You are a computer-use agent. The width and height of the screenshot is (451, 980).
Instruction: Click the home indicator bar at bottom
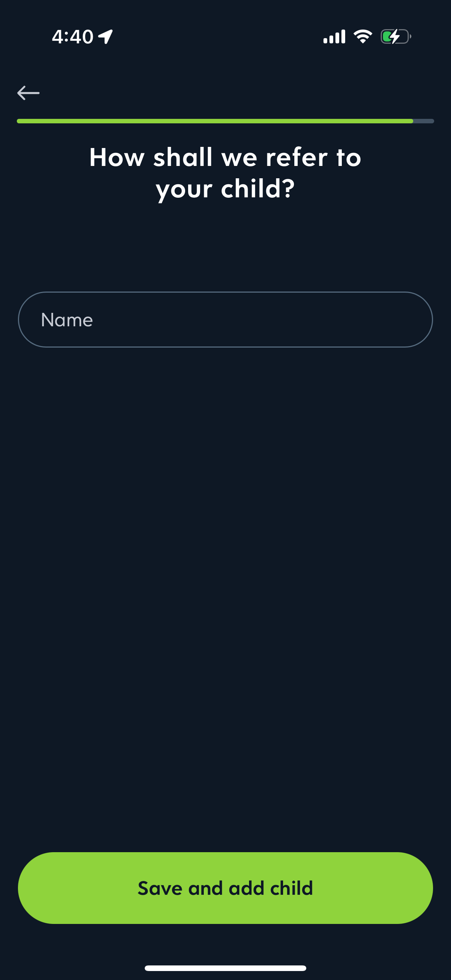pos(225,968)
